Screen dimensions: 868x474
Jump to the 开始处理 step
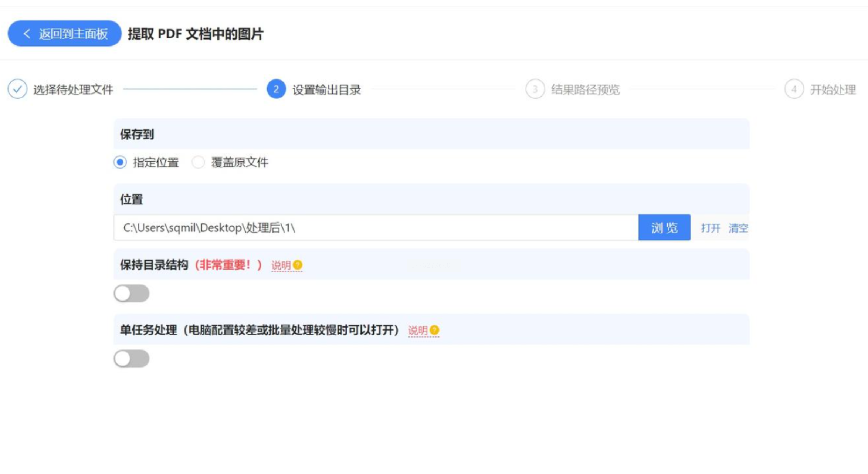pyautogui.click(x=833, y=89)
